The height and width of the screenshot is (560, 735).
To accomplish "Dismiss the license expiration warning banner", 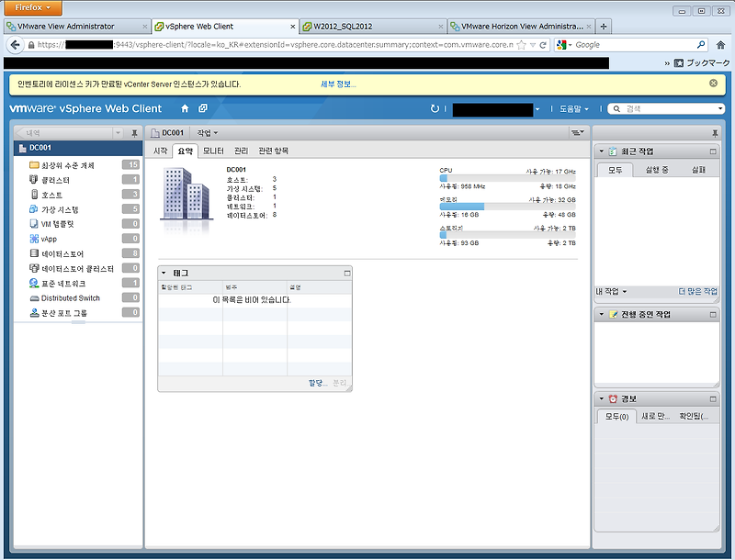I will pyautogui.click(x=713, y=83).
